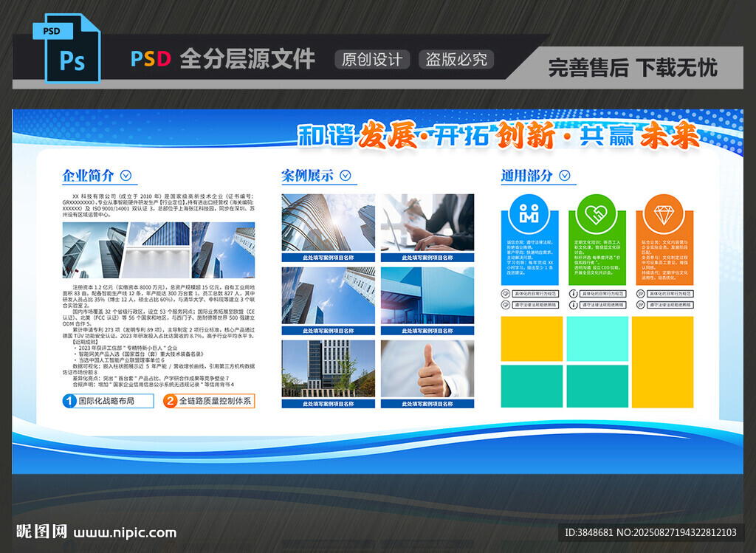Expand the chevron next to 通用部分
This screenshot has height=553, width=756.
[x=565, y=176]
